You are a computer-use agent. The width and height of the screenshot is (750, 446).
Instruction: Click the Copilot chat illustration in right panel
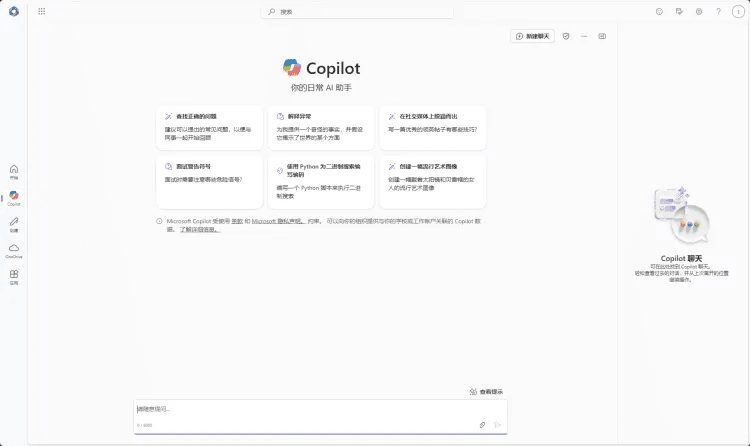tap(682, 215)
